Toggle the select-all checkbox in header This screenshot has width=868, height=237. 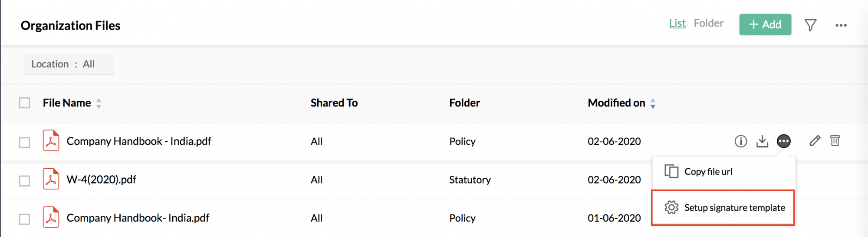click(x=24, y=103)
